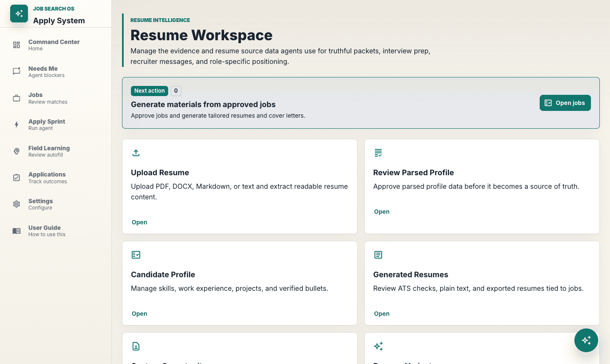The width and height of the screenshot is (610, 364).
Task: Click the Apply System sparkle logo icon
Action: (19, 14)
